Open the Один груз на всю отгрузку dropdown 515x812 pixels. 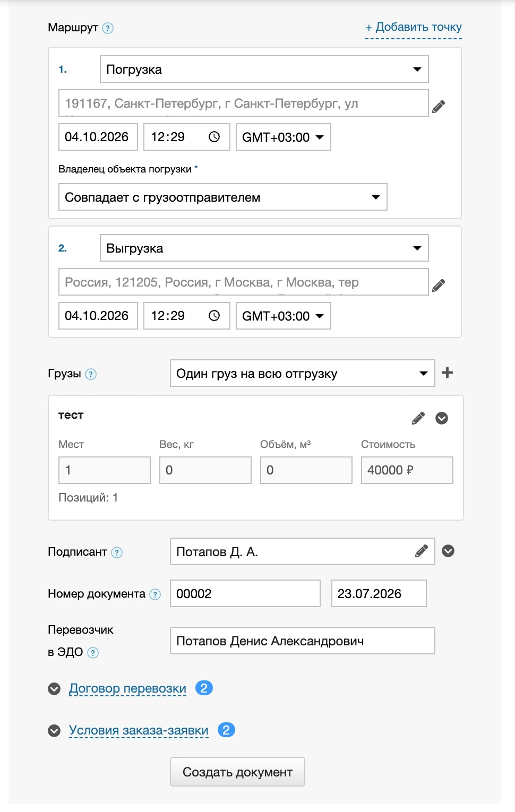[x=303, y=373]
